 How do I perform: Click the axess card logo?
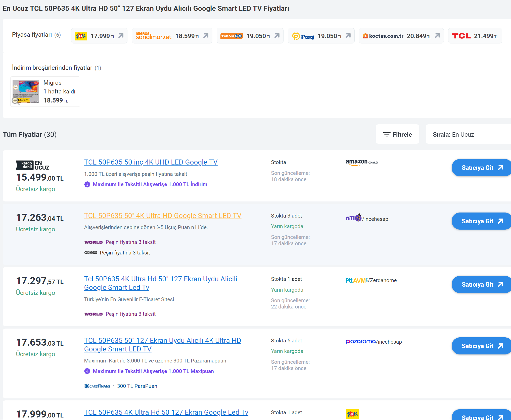(91, 252)
